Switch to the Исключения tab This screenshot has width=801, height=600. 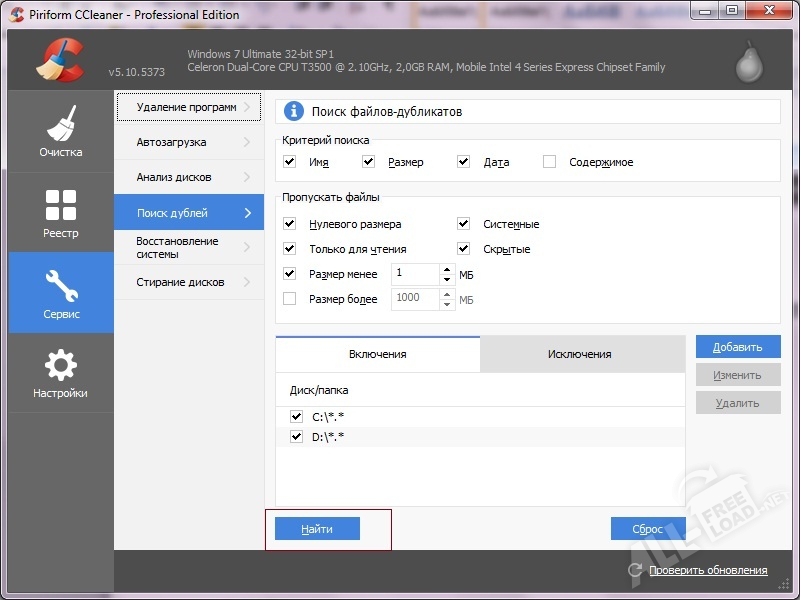coord(580,353)
